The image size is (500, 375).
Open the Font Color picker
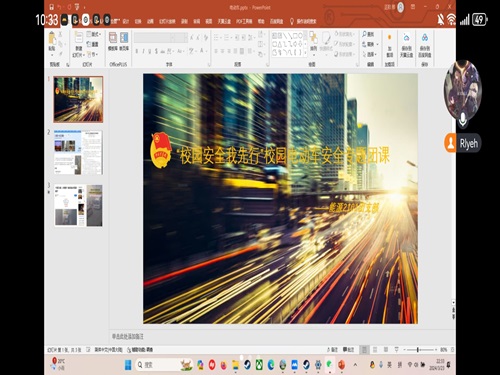202,51
